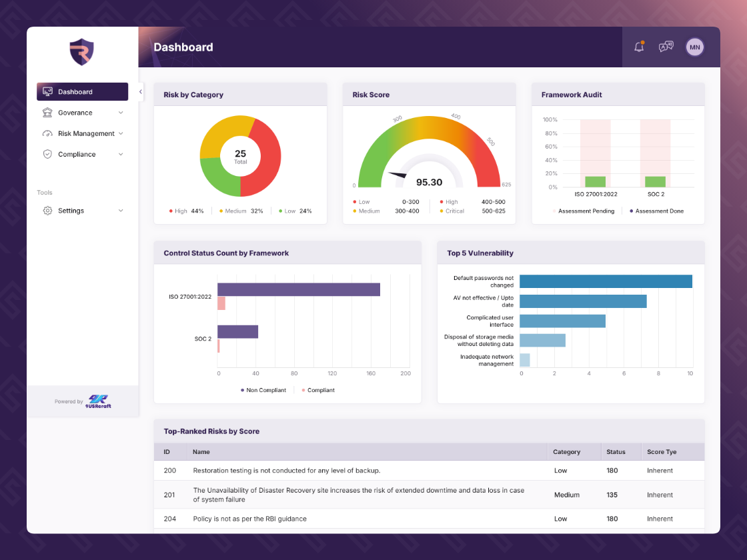Viewport: 747px width, 560px height.
Task: Click the Complicated user interface bar
Action: (x=563, y=321)
